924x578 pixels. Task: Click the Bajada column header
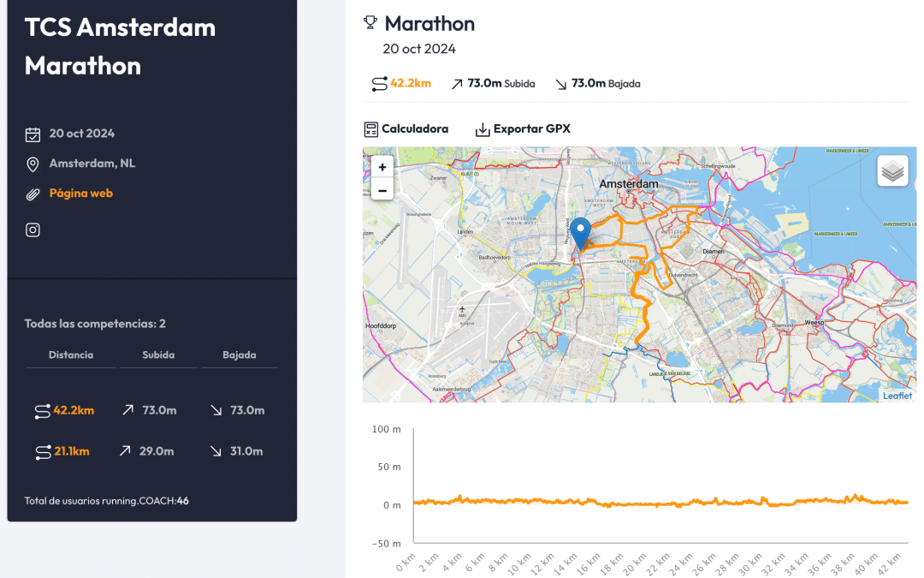[239, 355]
